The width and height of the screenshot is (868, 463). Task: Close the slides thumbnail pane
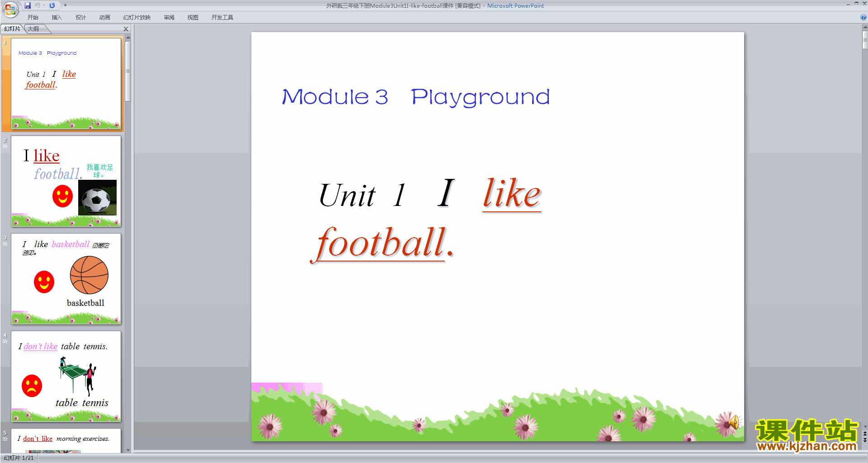click(x=126, y=29)
